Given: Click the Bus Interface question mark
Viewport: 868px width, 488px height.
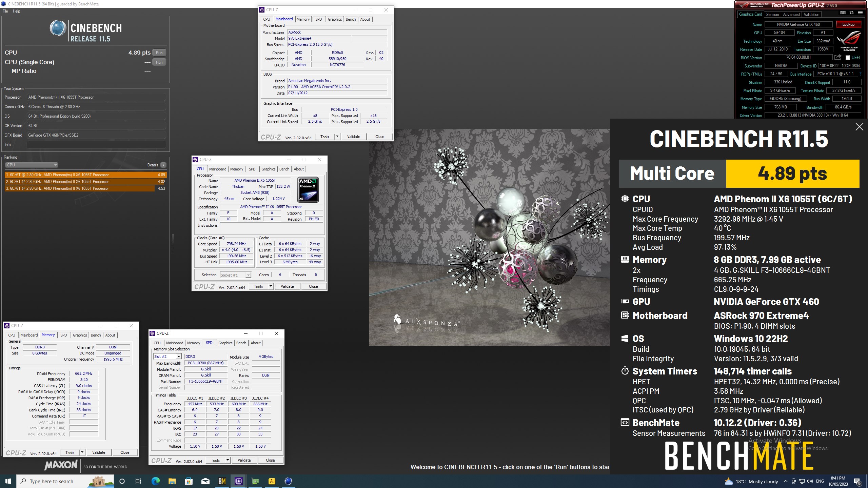Looking at the screenshot, I should point(860,74).
